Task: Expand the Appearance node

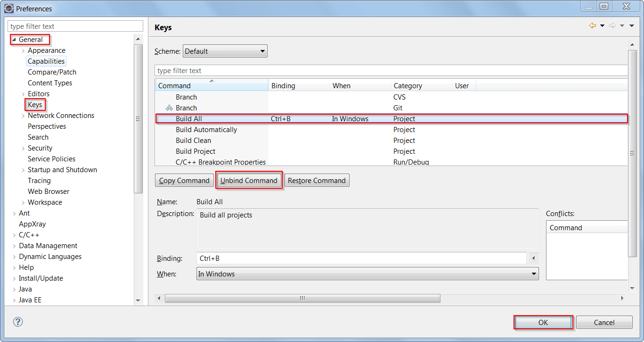Action: click(23, 50)
